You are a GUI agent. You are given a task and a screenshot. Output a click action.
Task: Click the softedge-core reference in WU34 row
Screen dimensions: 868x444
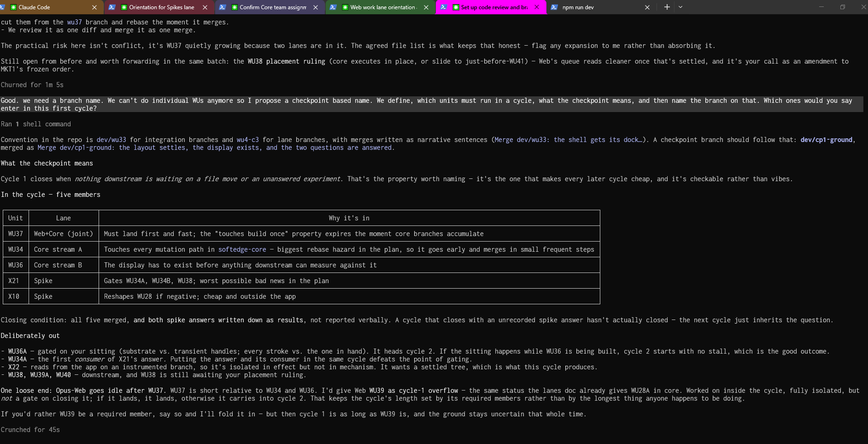pos(242,249)
